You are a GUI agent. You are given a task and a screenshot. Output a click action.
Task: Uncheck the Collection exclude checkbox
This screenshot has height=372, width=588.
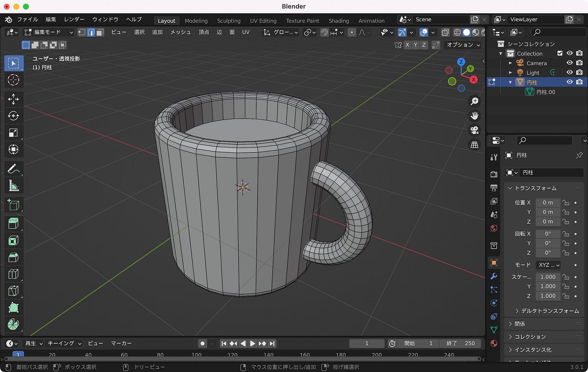pyautogui.click(x=560, y=53)
